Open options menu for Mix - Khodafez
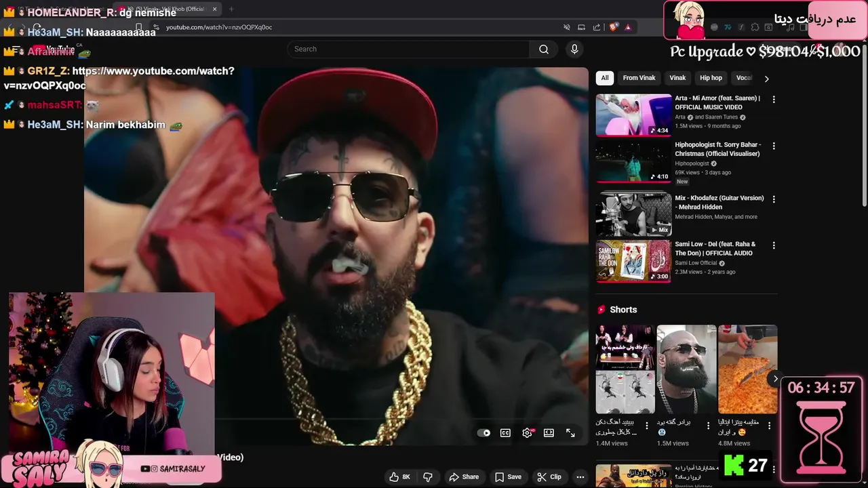The height and width of the screenshot is (488, 868). tap(774, 199)
